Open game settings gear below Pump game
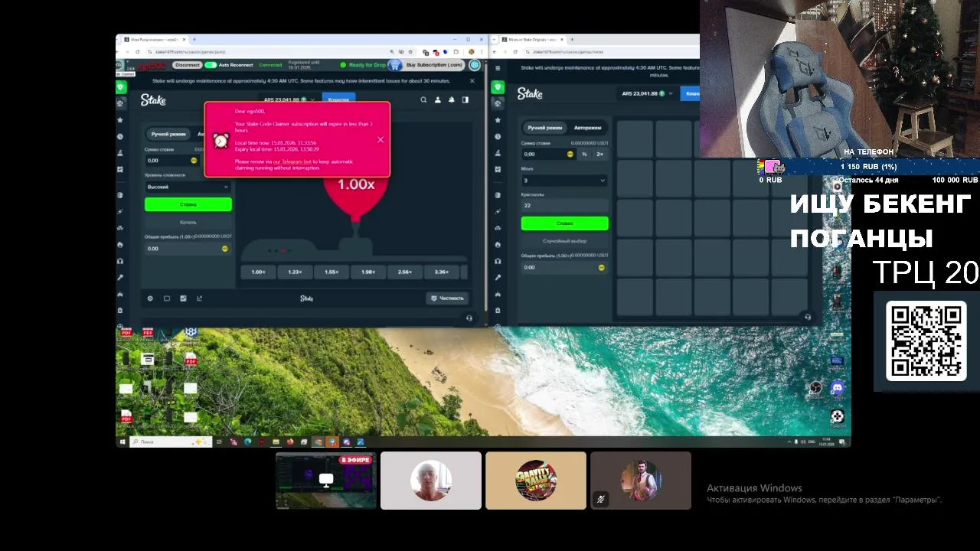980x551 pixels. point(150,298)
